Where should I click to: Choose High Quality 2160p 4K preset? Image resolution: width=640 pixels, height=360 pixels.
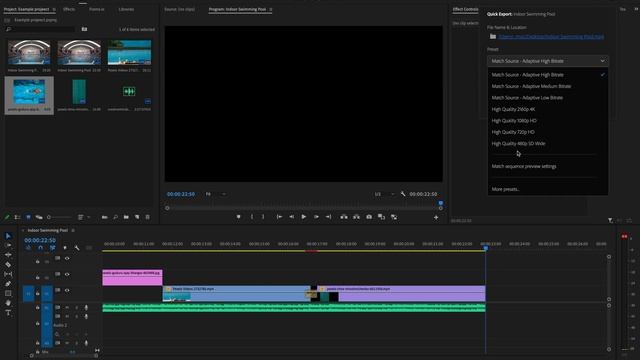point(548,109)
